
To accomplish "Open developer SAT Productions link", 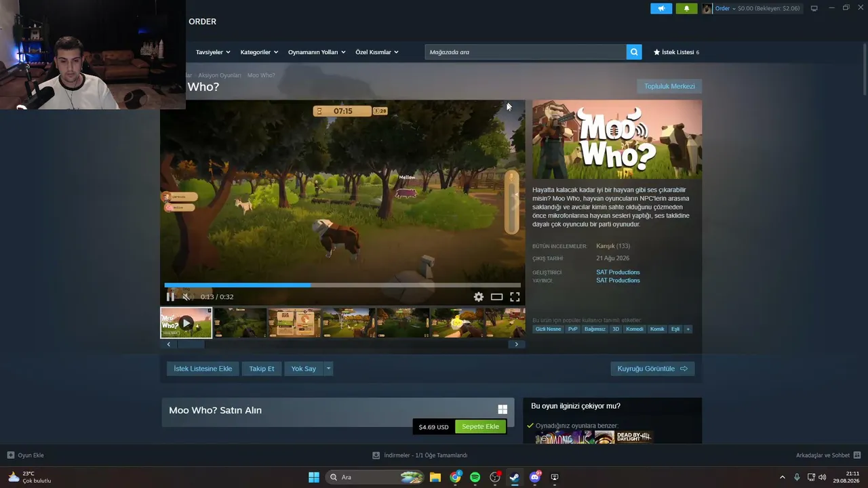I will (x=618, y=272).
